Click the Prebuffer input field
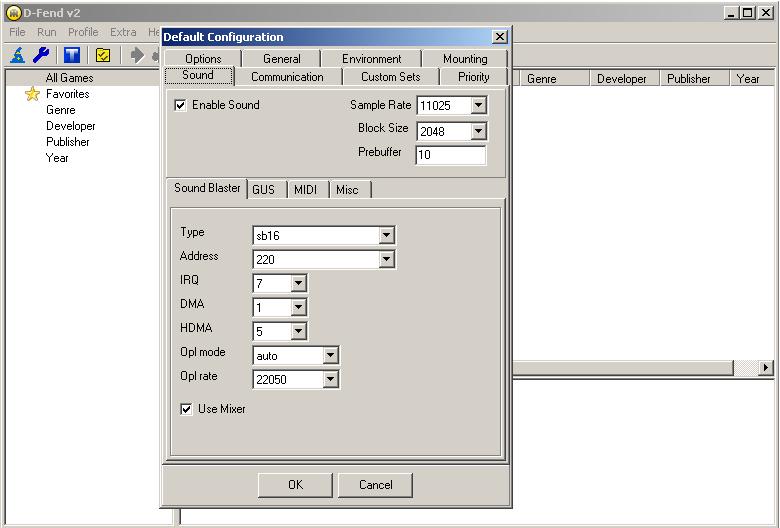This screenshot has width=780, height=528. pyautogui.click(x=451, y=155)
